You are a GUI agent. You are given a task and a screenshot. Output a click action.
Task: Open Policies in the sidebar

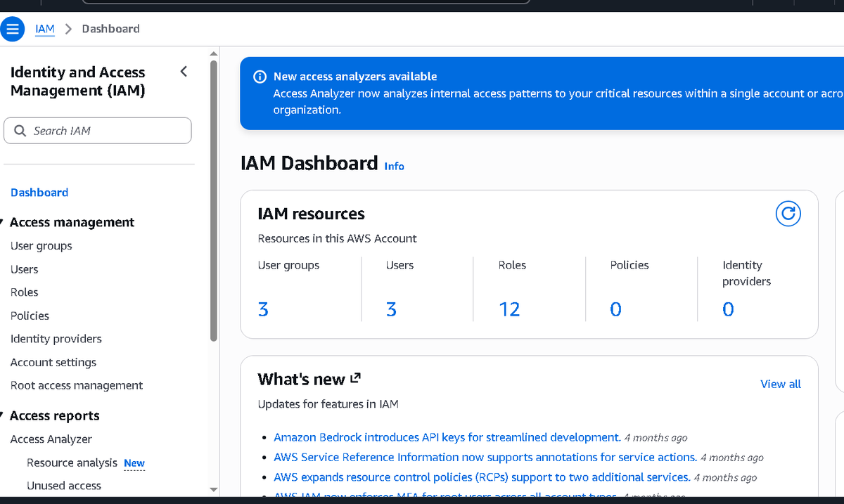pyautogui.click(x=30, y=316)
